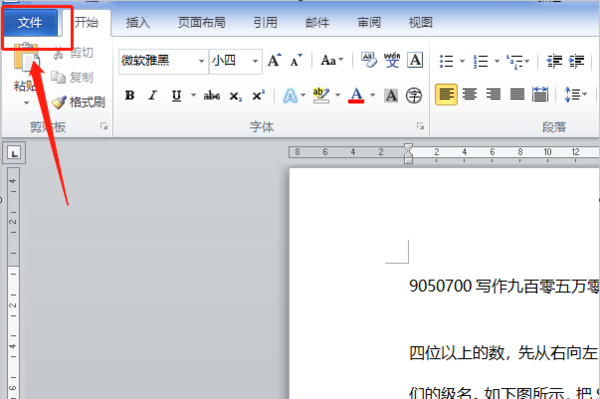This screenshot has width=600, height=399.
Task: Click the Phonetic Guide wén icon
Action: coord(392,60)
